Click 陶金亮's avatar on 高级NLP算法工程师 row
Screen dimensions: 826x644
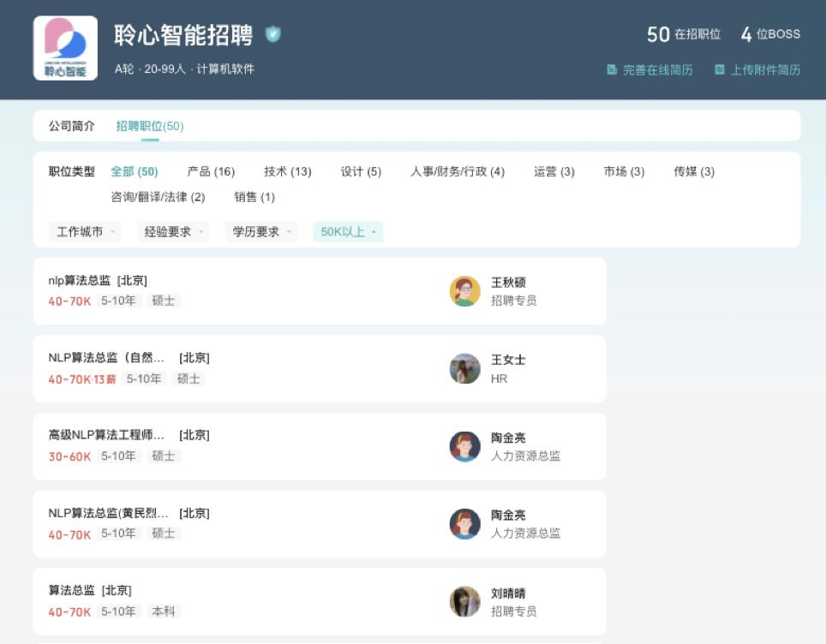(464, 446)
